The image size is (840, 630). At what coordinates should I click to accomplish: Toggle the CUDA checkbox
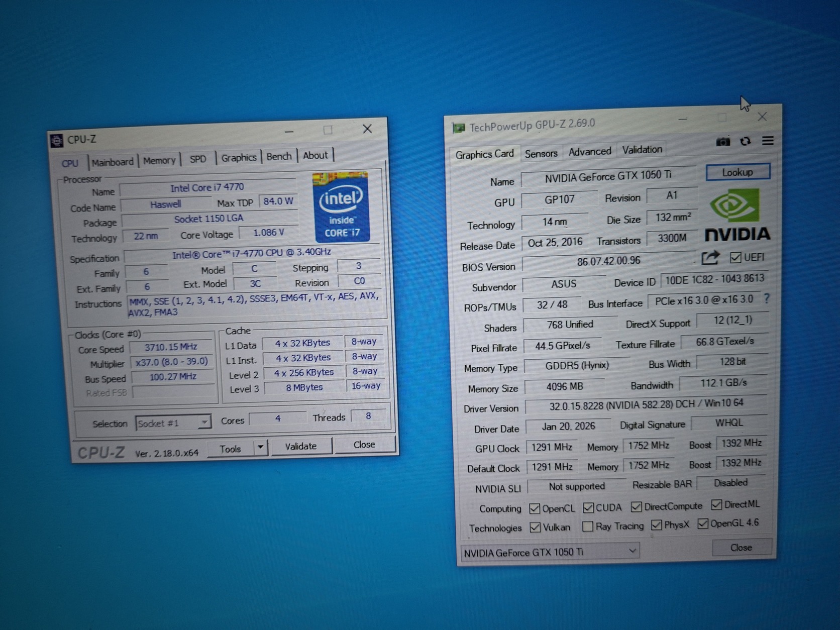588,508
